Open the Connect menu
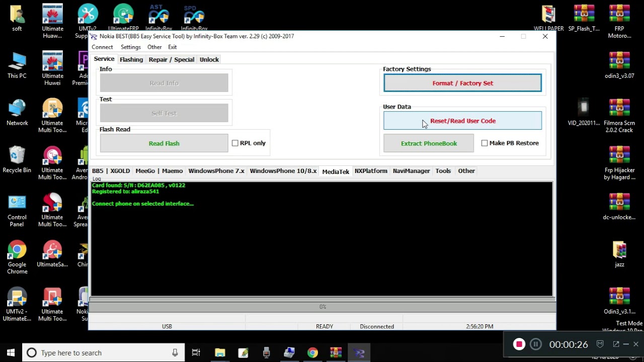 tap(102, 47)
